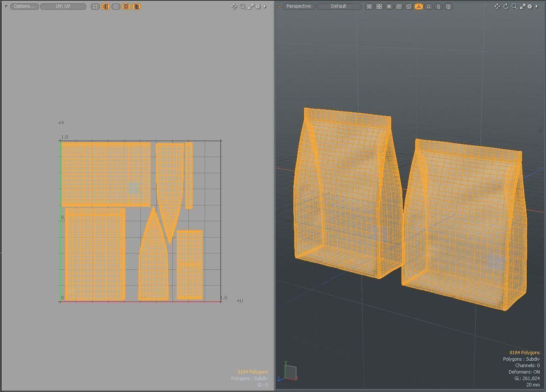Click the '+V' axis label
This screenshot has height=392, width=546.
tap(61, 123)
